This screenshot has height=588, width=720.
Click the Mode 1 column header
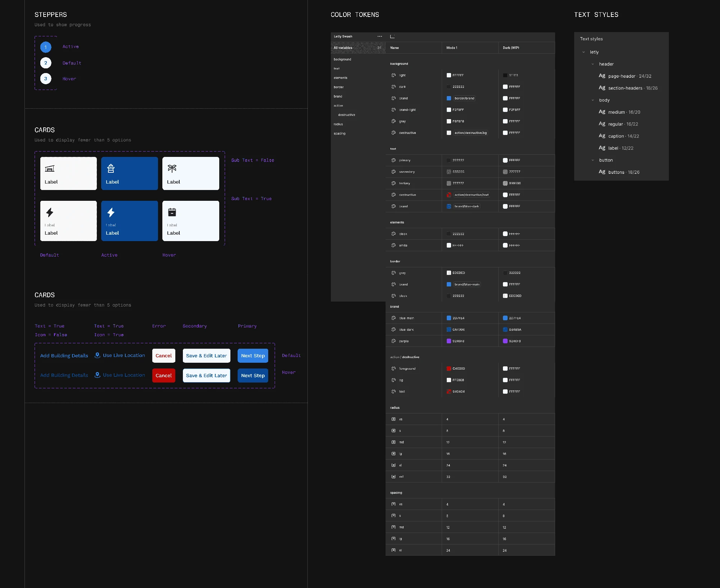tap(452, 48)
